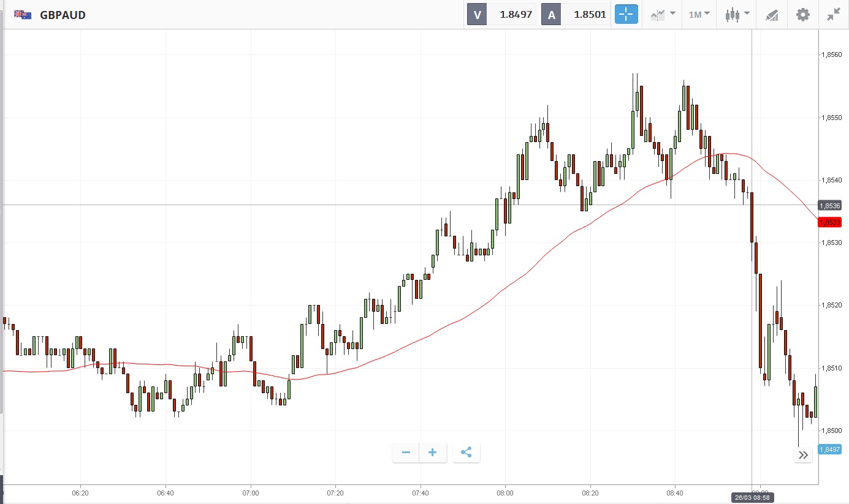Zoom in the chart with plus

click(x=433, y=453)
